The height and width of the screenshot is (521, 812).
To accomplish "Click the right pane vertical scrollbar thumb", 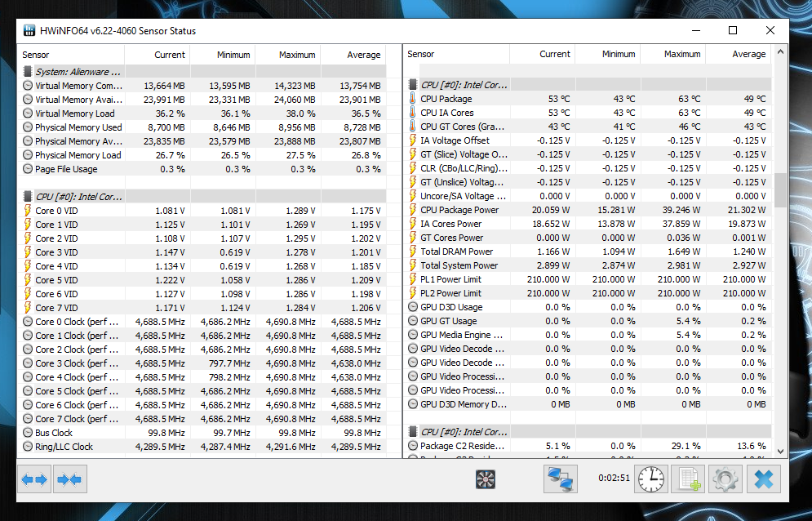I will coord(780,190).
